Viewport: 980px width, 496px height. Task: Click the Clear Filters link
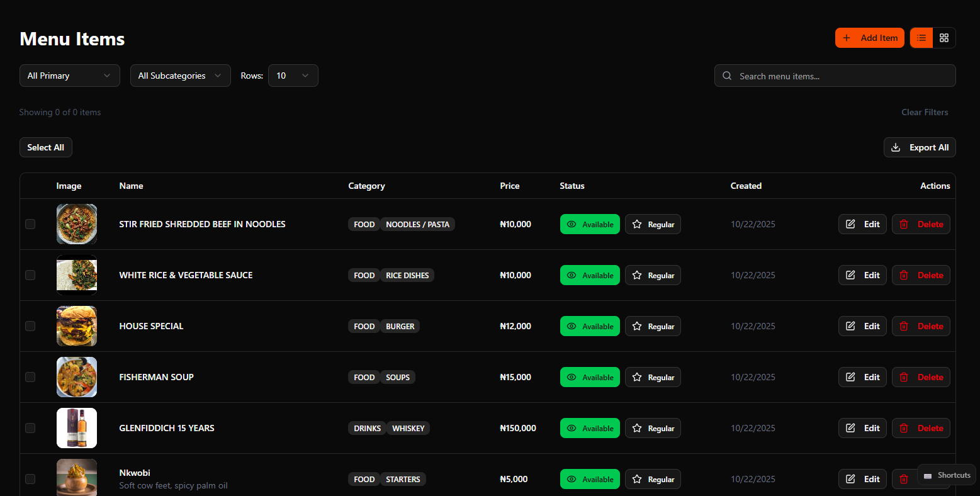[924, 112]
